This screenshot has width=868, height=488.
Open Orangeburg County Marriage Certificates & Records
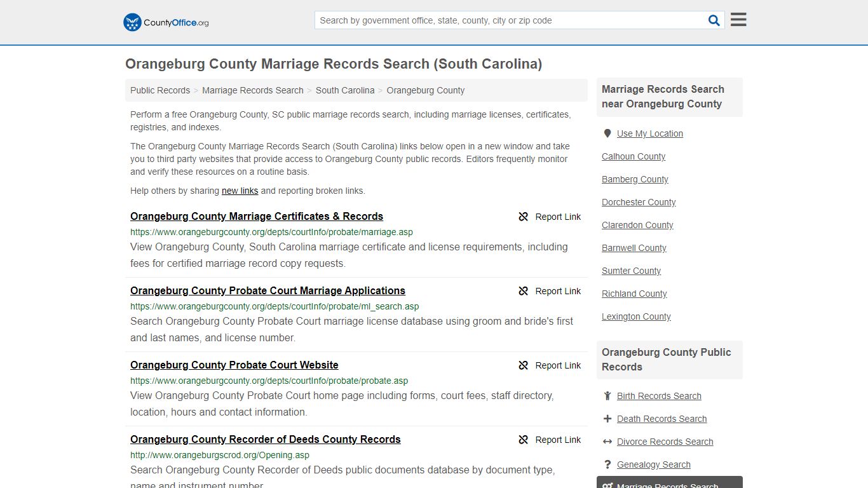coord(257,216)
